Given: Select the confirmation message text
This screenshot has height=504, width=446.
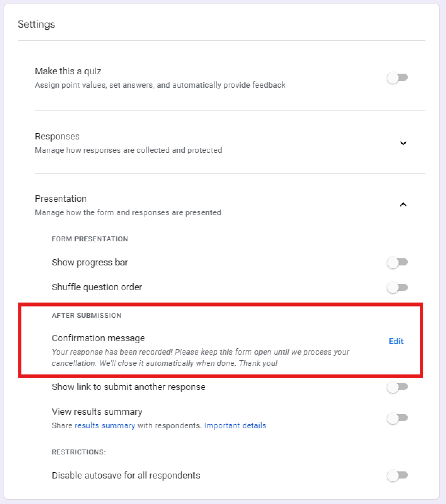Looking at the screenshot, I should click(x=200, y=357).
